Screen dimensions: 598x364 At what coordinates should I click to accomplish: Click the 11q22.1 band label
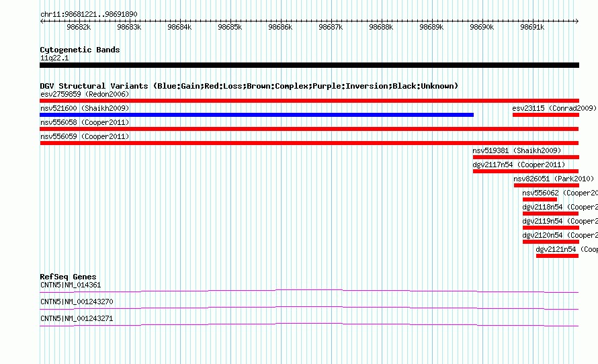coord(54,58)
